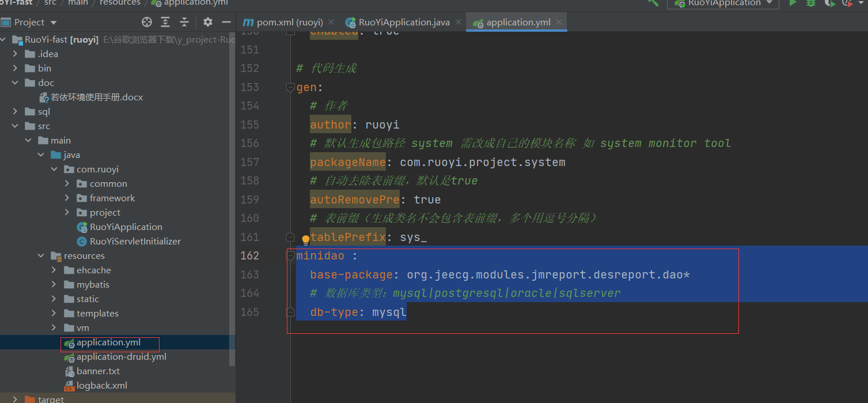This screenshot has height=403, width=868.
Task: Click the banner.txt file icon
Action: (69, 371)
